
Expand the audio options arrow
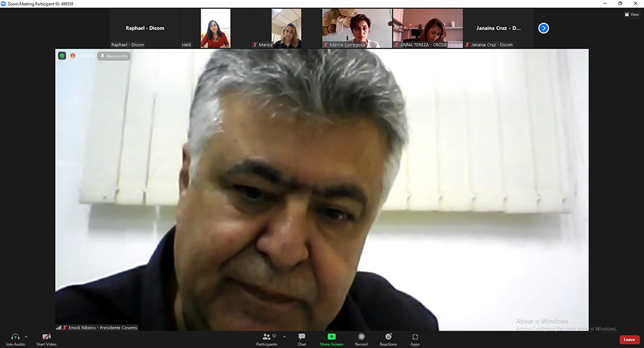coord(26,337)
